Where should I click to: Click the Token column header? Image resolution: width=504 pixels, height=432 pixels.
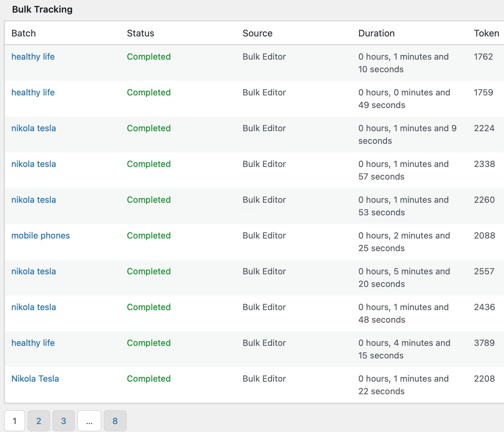(x=486, y=33)
